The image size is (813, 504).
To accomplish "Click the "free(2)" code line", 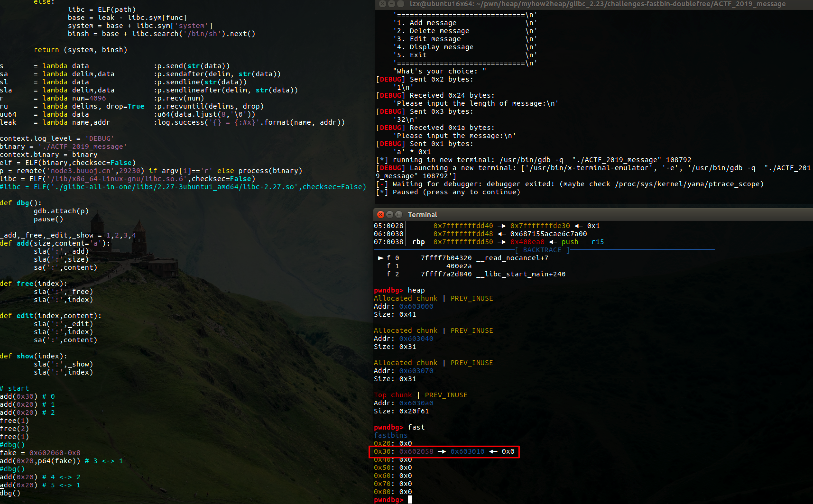I will click(x=15, y=429).
